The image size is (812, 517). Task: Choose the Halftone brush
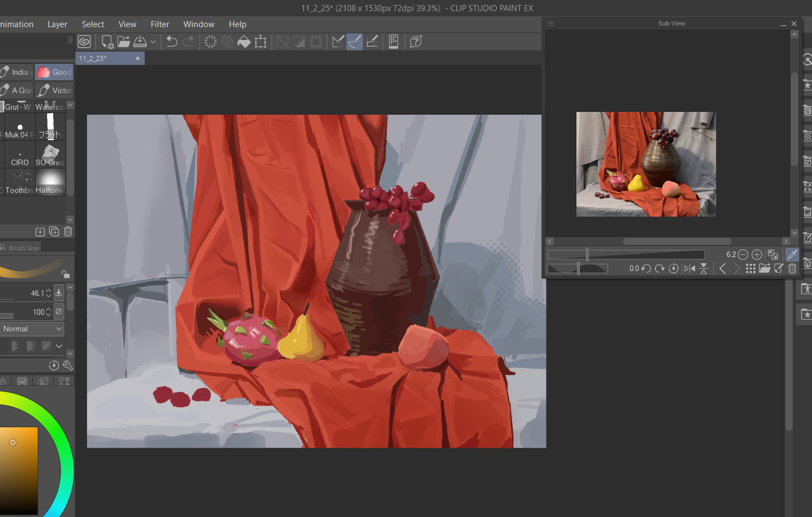coord(50,182)
